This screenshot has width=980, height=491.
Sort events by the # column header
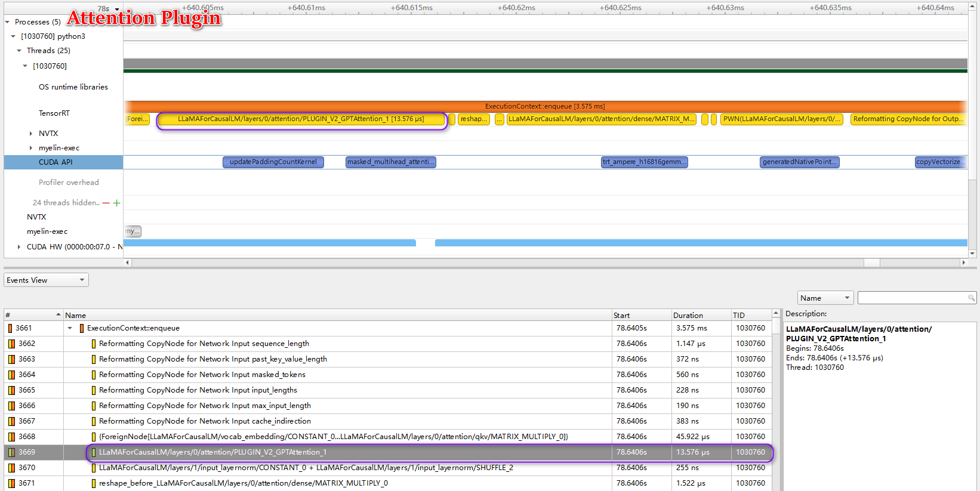click(x=33, y=315)
